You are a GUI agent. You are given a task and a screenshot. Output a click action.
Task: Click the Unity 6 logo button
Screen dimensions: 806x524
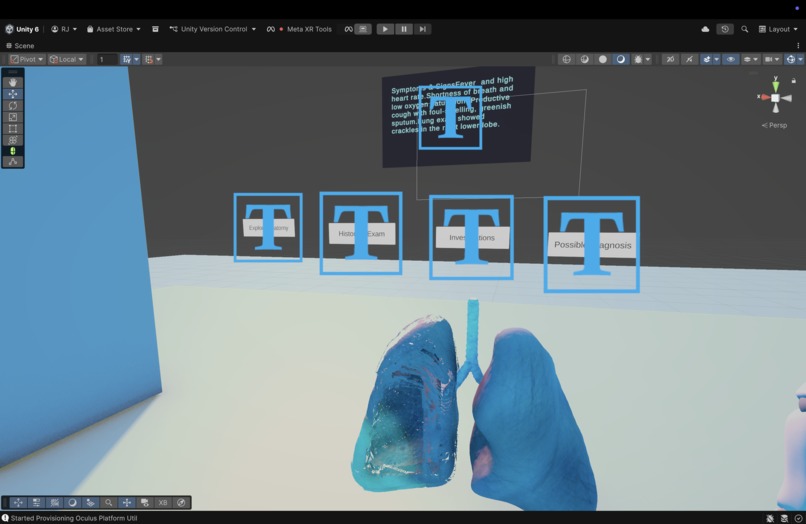pos(22,29)
